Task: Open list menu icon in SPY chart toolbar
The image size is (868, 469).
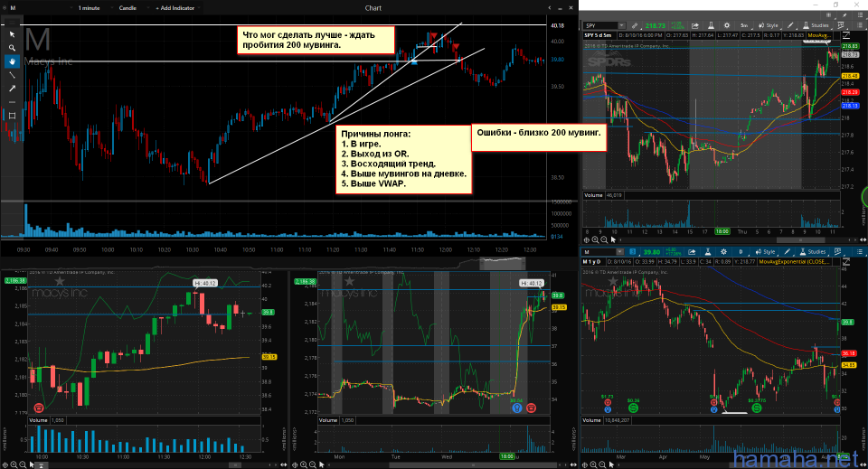Action: [x=860, y=25]
